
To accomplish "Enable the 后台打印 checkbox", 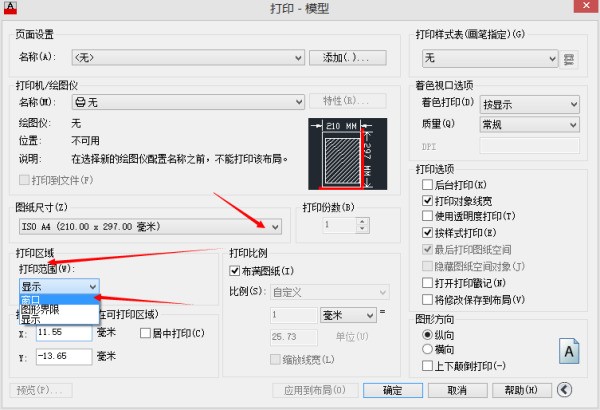I will pyautogui.click(x=428, y=185).
